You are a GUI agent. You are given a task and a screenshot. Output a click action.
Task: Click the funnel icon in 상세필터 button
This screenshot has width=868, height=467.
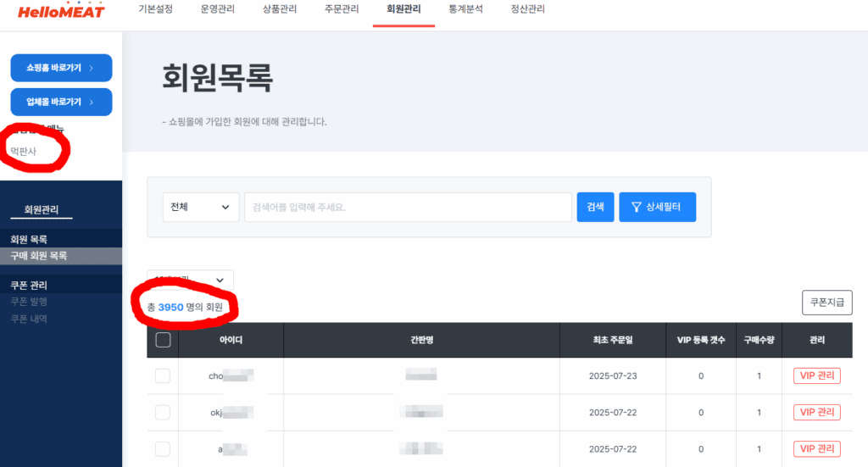(636, 207)
